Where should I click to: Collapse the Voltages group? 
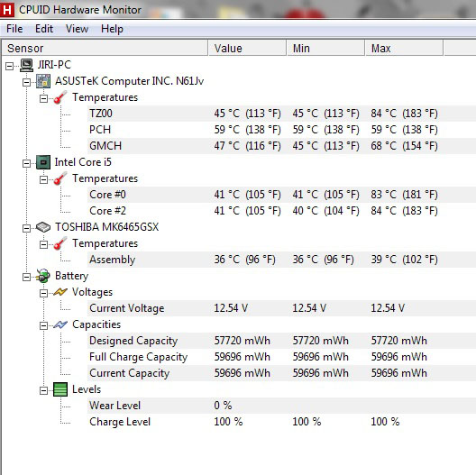[43, 293]
